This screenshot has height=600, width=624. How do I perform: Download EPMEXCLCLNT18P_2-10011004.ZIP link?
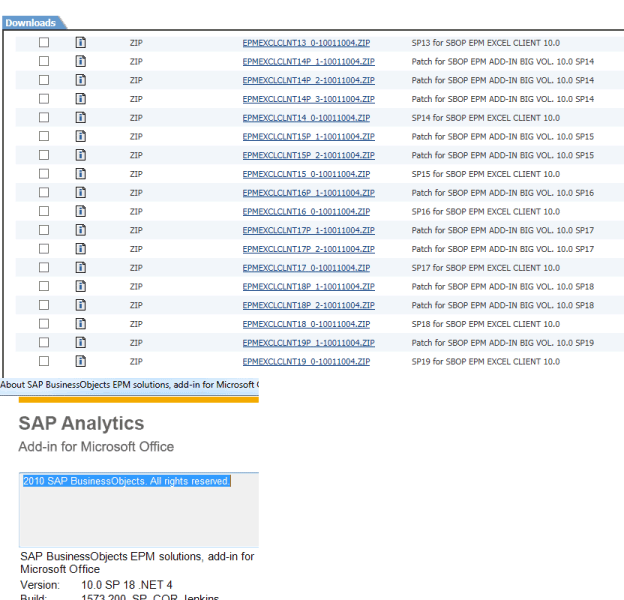tap(308, 305)
